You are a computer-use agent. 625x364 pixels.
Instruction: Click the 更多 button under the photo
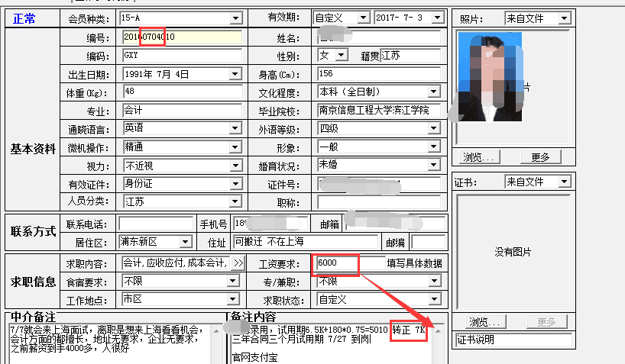(x=540, y=157)
